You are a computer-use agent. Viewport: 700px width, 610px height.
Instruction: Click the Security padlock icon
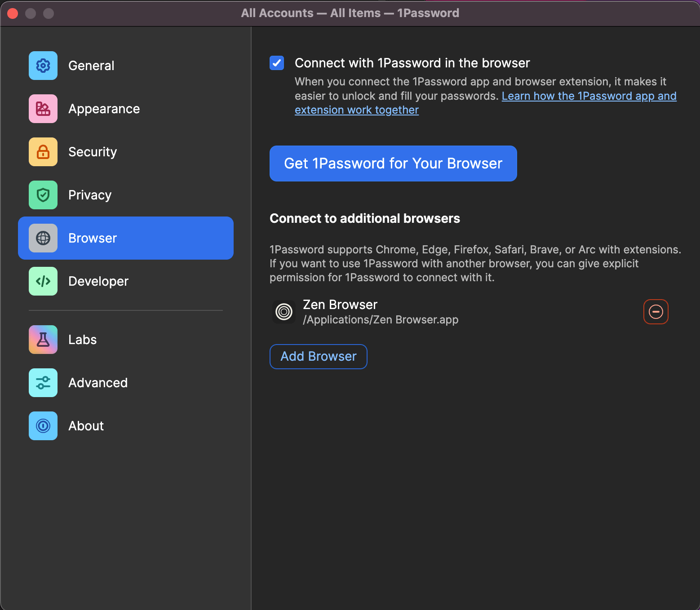43,152
